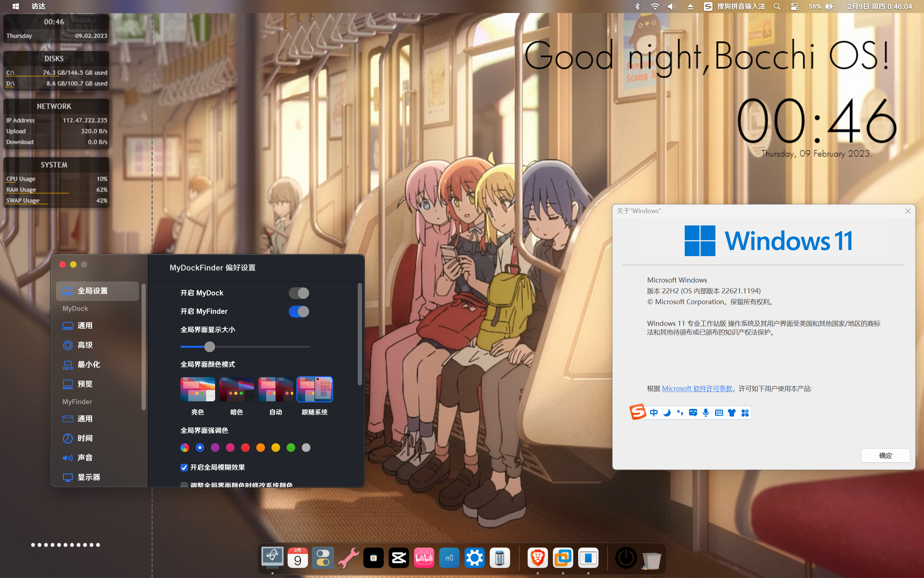Screen dimensions: 924x578
Task: Open the Calendar icon showing 2月 9
Action: tap(298, 558)
